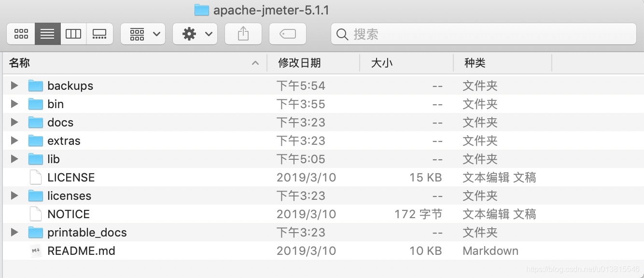This screenshot has height=278, width=644.
Task: Sort files by 大小 column
Action: click(x=382, y=63)
